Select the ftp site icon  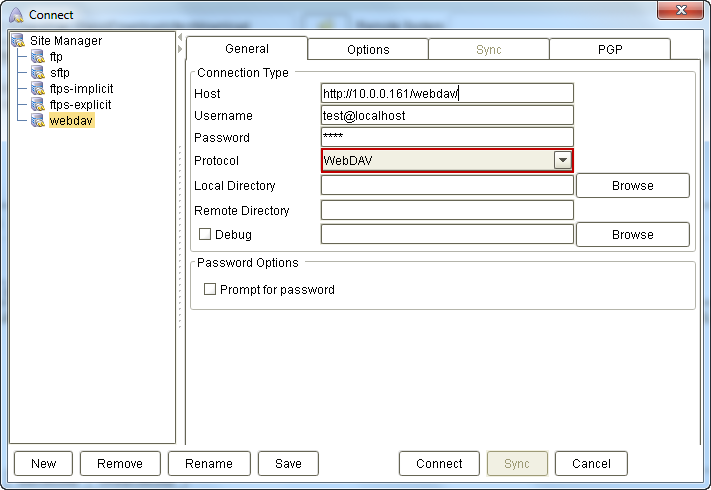point(38,57)
